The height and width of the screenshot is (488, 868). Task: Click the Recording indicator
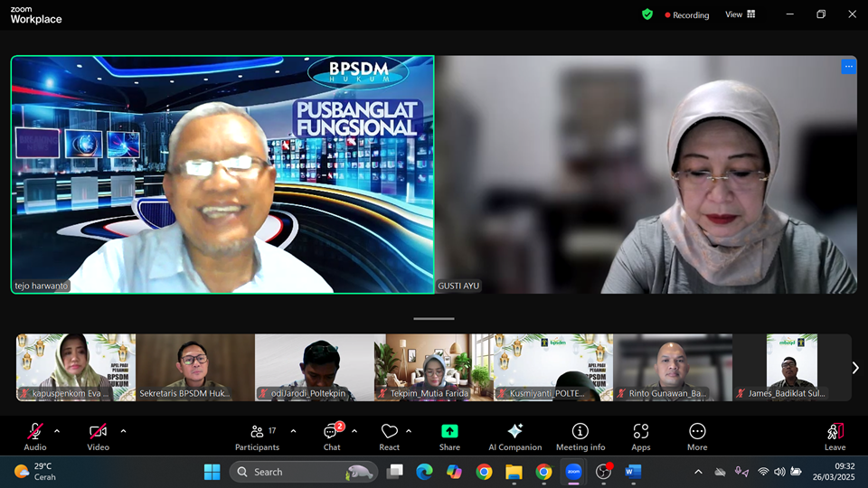click(x=687, y=15)
